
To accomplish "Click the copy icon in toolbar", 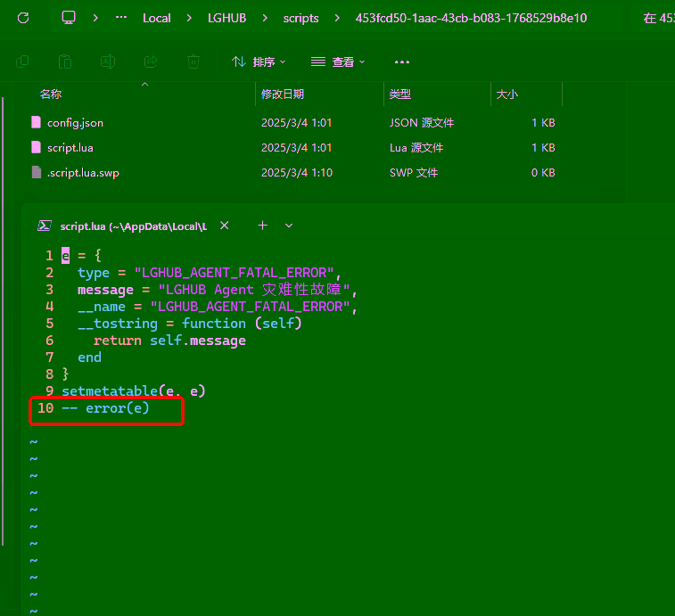I will pos(22,62).
